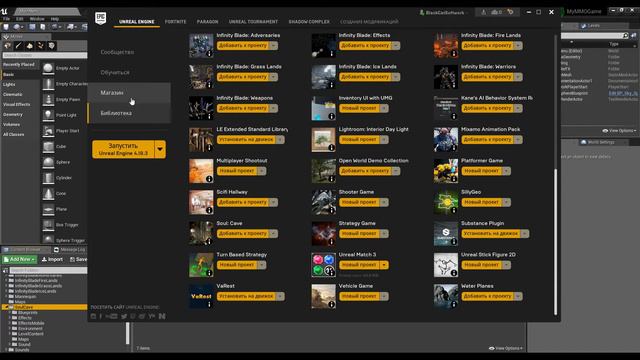Click the Player Start actor icon
The image size is (640, 360).
(48, 131)
